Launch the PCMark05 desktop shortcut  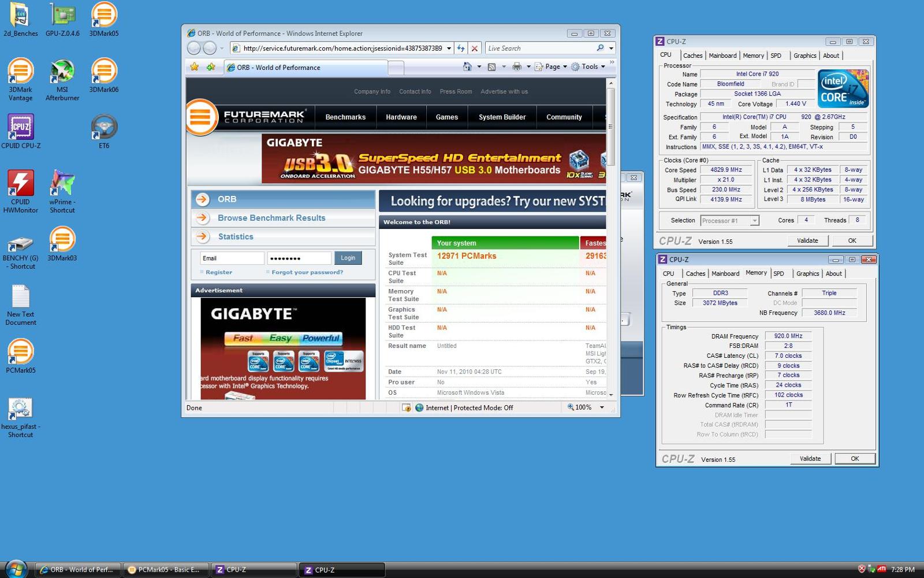21,357
